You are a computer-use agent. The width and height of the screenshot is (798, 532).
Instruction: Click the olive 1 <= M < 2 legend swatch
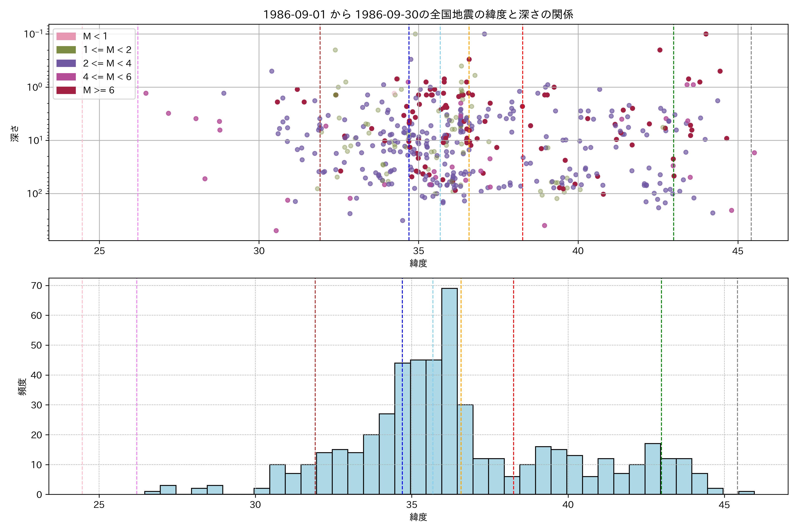(66, 50)
